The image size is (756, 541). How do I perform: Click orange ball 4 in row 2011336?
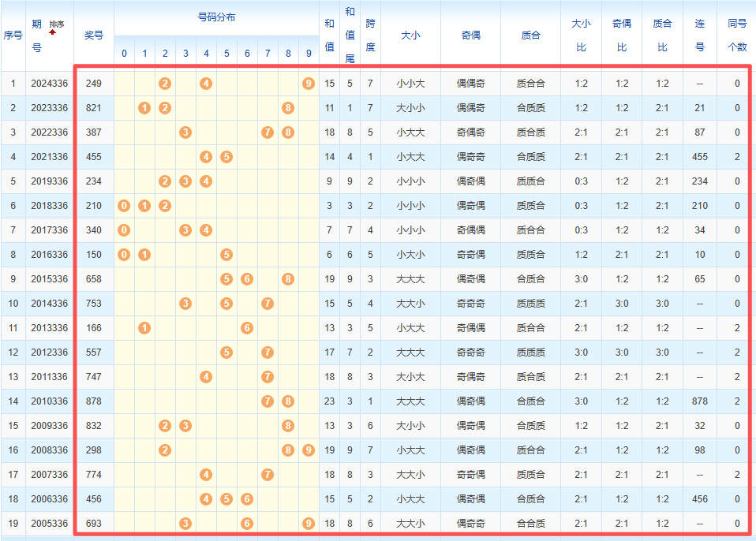pos(206,376)
